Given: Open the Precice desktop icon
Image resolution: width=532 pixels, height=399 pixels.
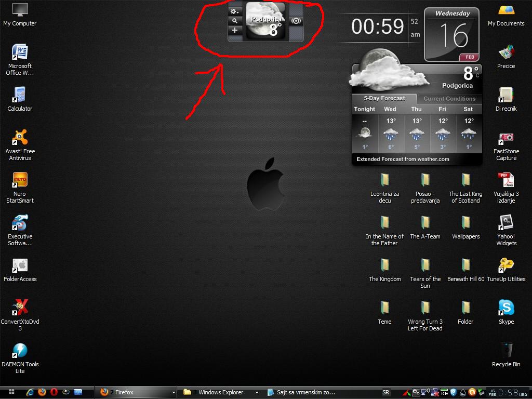Looking at the screenshot, I should click(x=506, y=57).
